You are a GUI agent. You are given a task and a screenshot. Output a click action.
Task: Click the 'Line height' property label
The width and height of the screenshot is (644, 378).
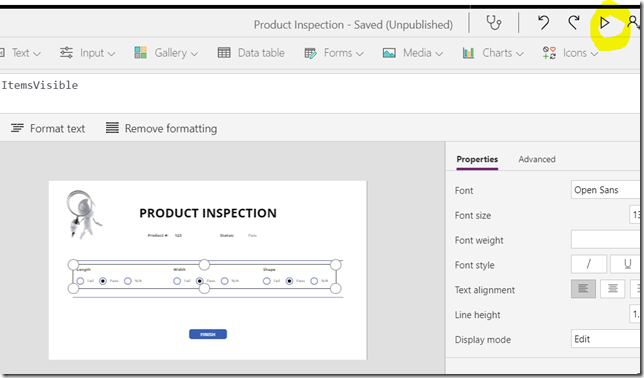point(477,315)
